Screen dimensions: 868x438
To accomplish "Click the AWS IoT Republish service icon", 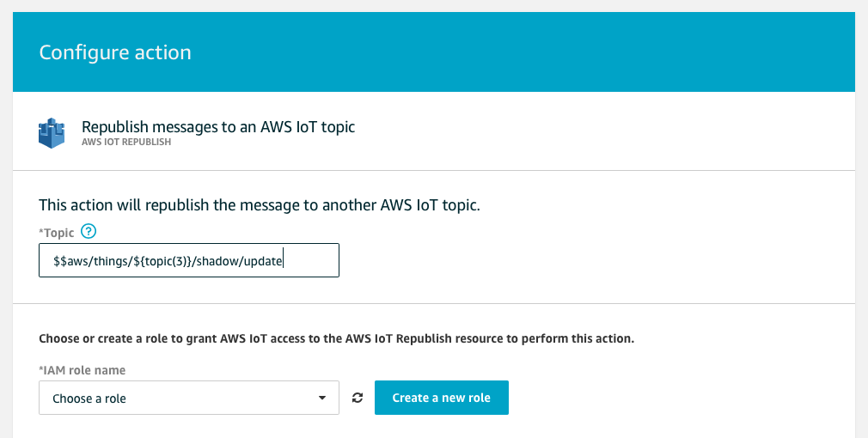I will coord(52,133).
